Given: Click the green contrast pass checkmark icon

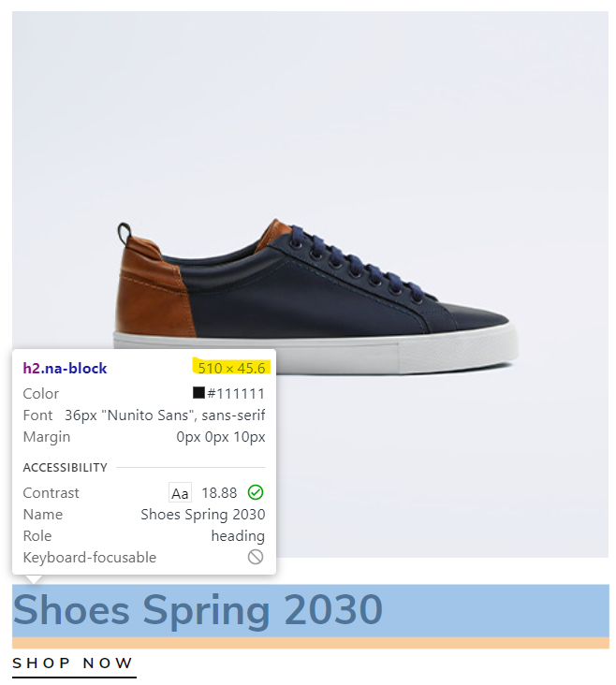Looking at the screenshot, I should [256, 492].
